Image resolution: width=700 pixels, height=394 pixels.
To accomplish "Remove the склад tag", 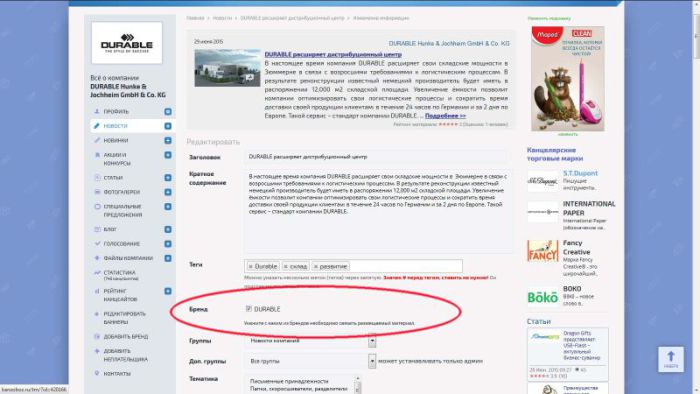I will (286, 266).
